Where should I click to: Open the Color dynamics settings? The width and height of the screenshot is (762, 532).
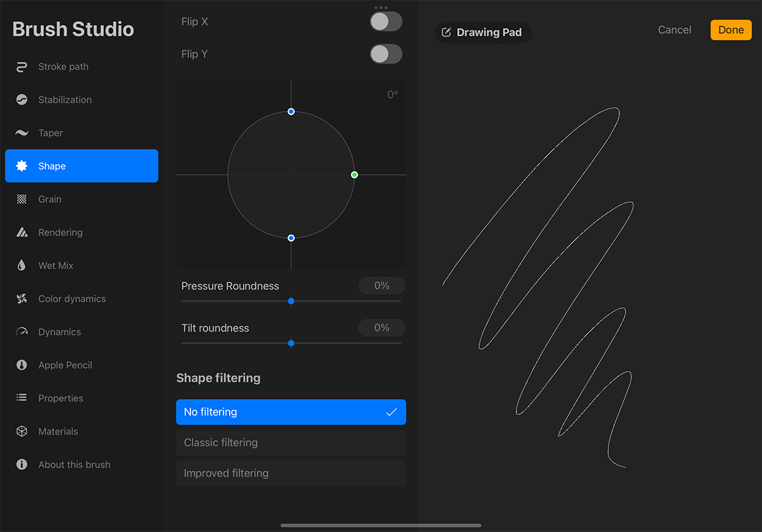point(72,299)
